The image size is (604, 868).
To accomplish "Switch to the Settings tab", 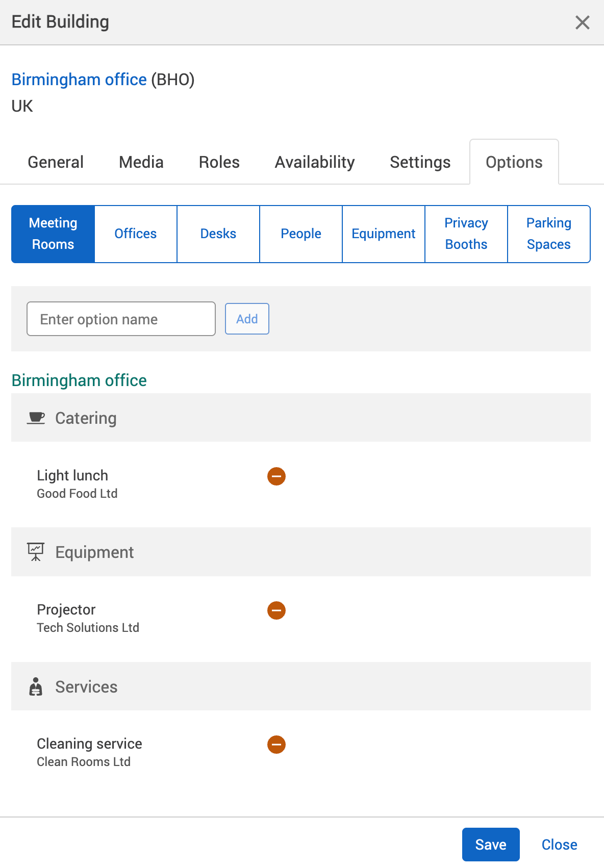I will click(420, 162).
